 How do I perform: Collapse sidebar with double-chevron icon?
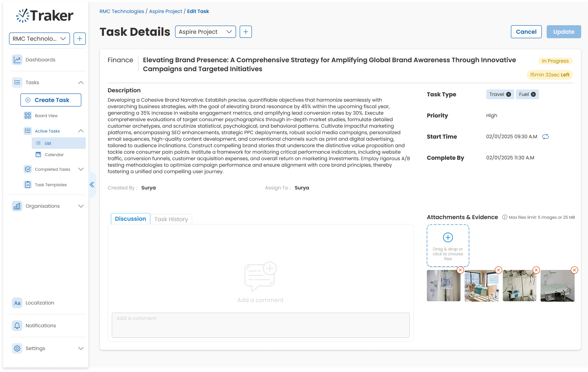point(92,185)
